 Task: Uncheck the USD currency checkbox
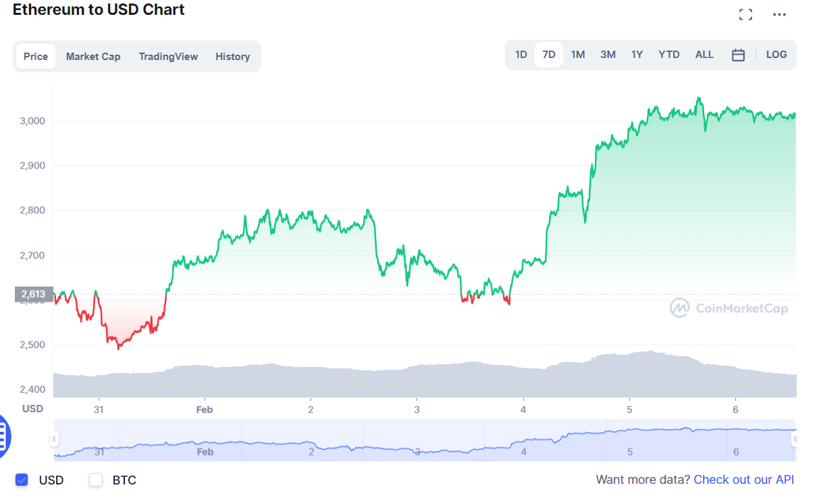[x=22, y=480]
